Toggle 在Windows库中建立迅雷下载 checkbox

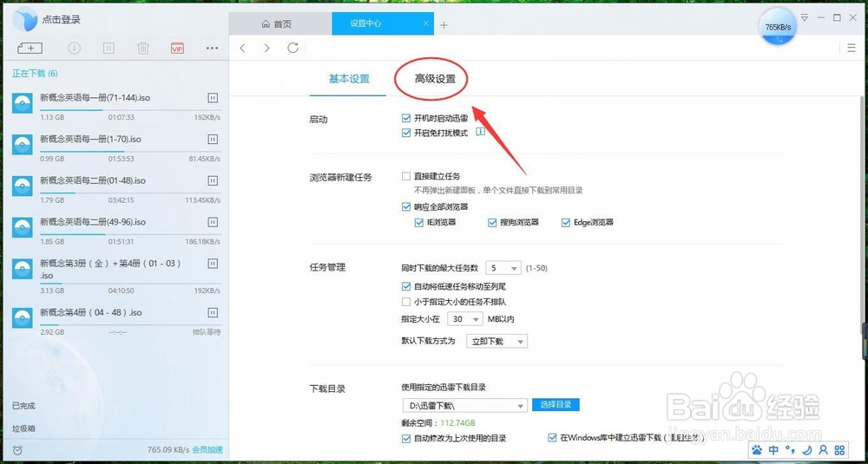click(x=552, y=437)
